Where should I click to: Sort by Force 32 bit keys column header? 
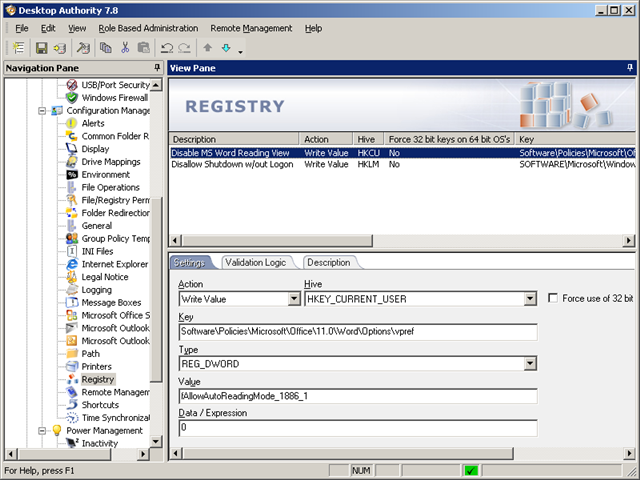(x=449, y=139)
